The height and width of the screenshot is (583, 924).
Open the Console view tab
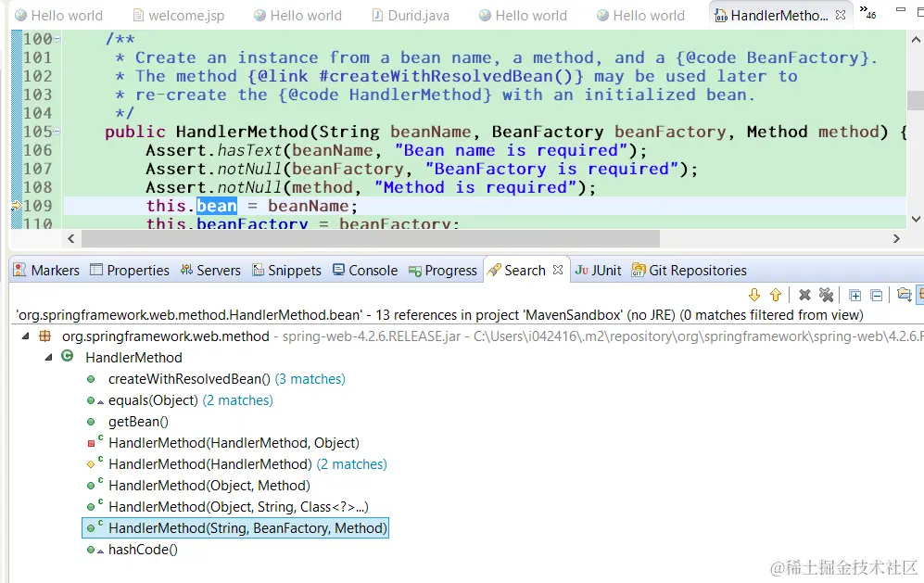pyautogui.click(x=365, y=270)
